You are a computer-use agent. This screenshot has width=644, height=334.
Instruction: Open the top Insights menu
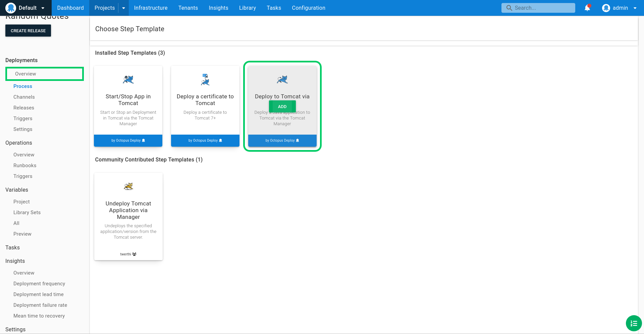click(x=218, y=8)
